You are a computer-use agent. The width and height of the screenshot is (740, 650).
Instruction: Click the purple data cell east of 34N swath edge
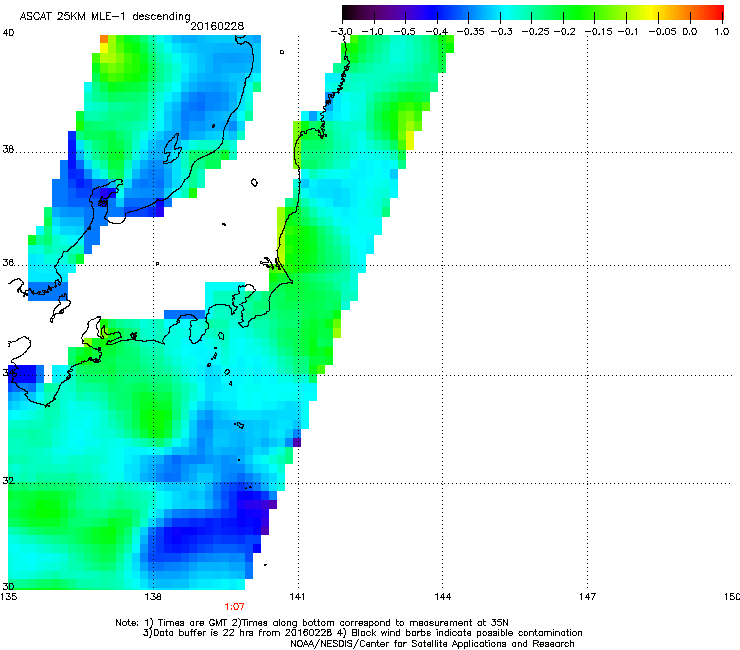coord(297,442)
